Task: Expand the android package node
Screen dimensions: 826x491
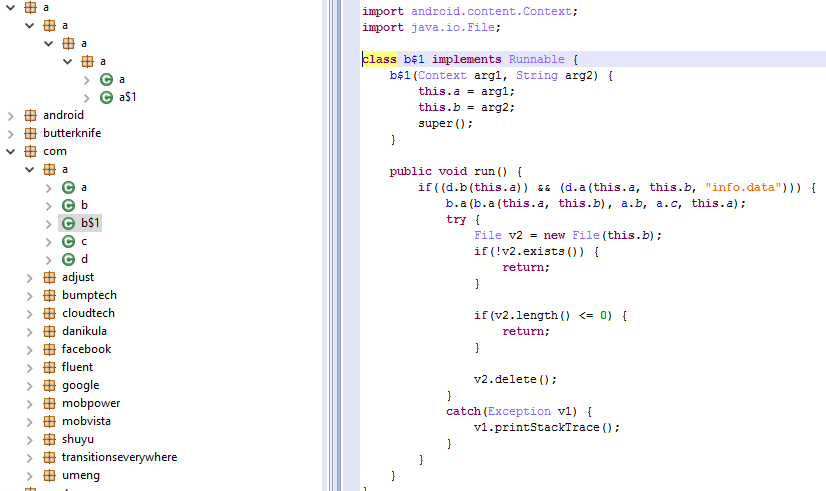Action: 11,116
